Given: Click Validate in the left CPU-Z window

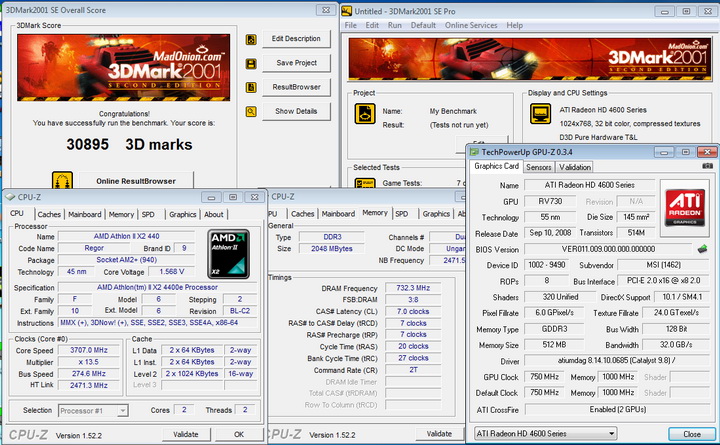Looking at the screenshot, I should 186,434.
